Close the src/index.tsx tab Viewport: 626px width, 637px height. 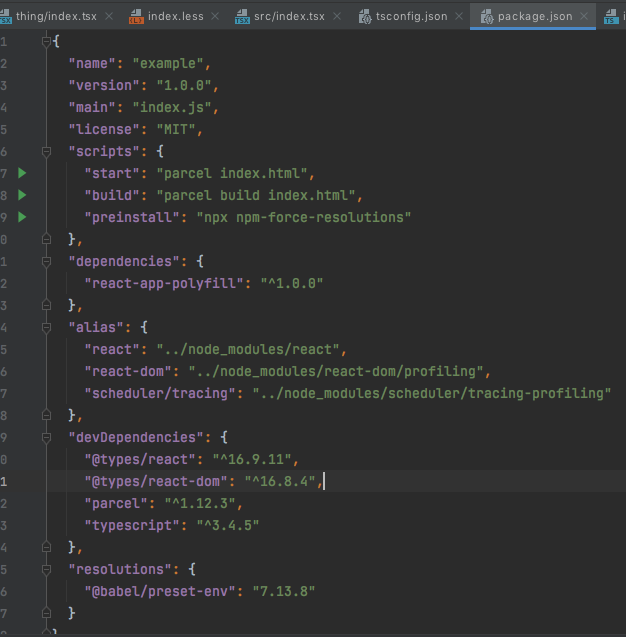click(x=337, y=16)
